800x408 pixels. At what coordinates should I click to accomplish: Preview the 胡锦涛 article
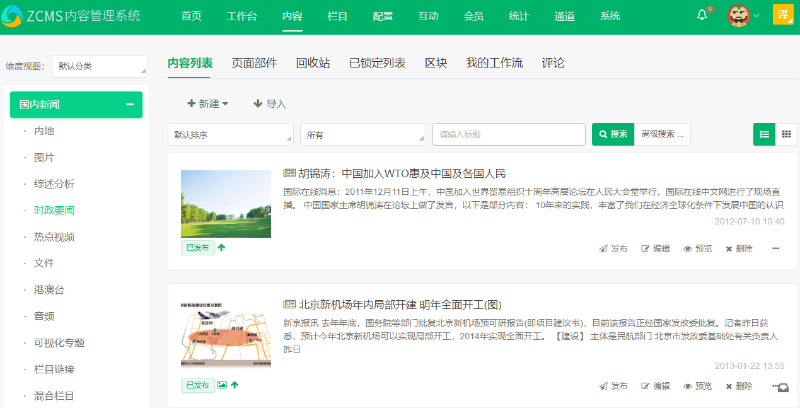click(x=697, y=248)
